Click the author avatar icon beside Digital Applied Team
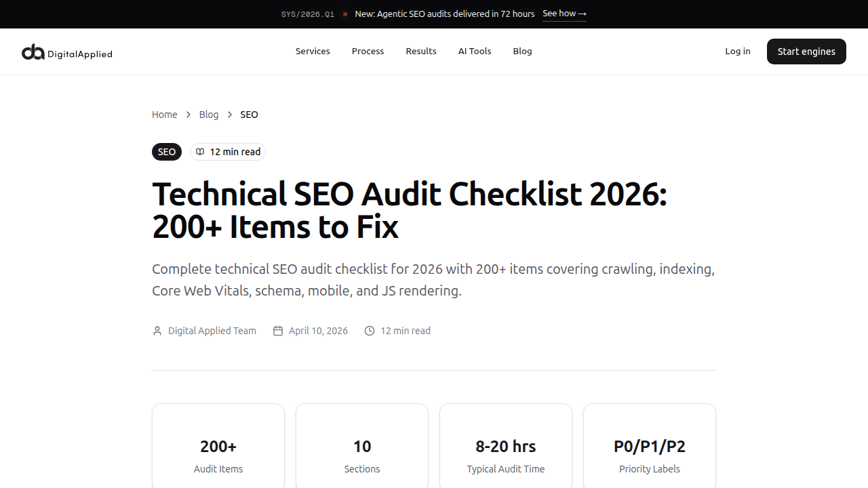The width and height of the screenshot is (868, 488). [x=157, y=331]
